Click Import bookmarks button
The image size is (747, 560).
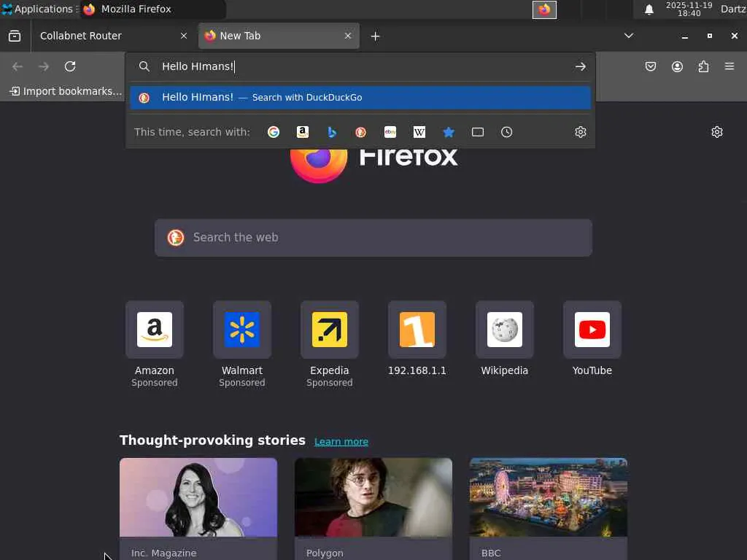point(66,91)
